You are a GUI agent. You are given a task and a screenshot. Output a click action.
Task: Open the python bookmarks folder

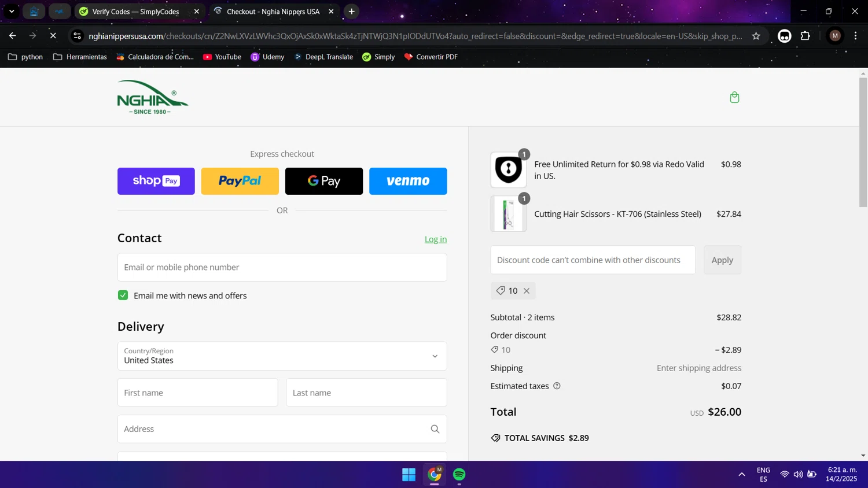click(25, 57)
